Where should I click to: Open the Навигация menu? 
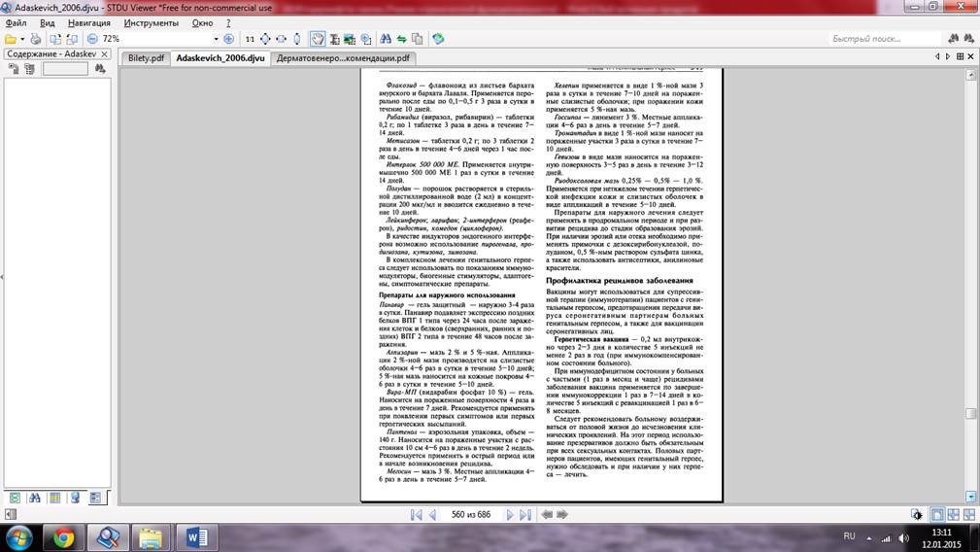(89, 23)
